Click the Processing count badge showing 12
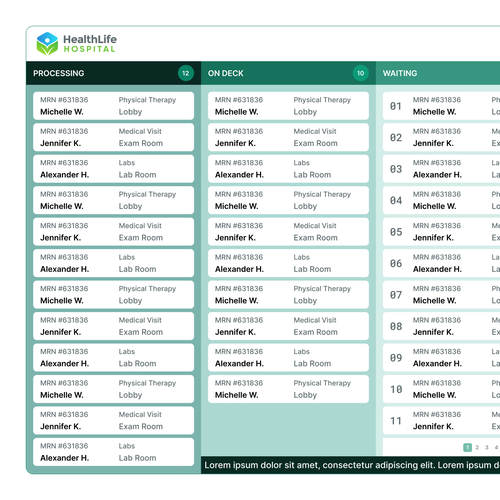The image size is (500, 500). (x=186, y=73)
